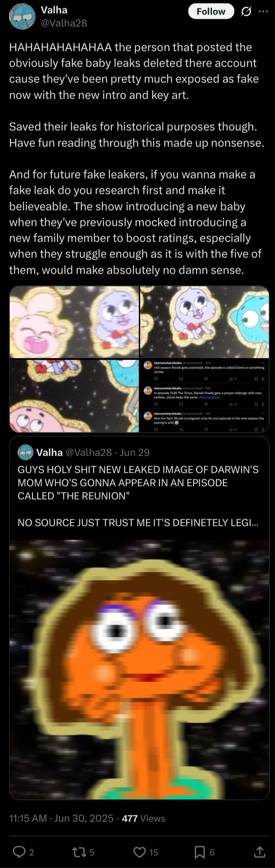Click the Valha display name at top

pyautogui.click(x=54, y=10)
